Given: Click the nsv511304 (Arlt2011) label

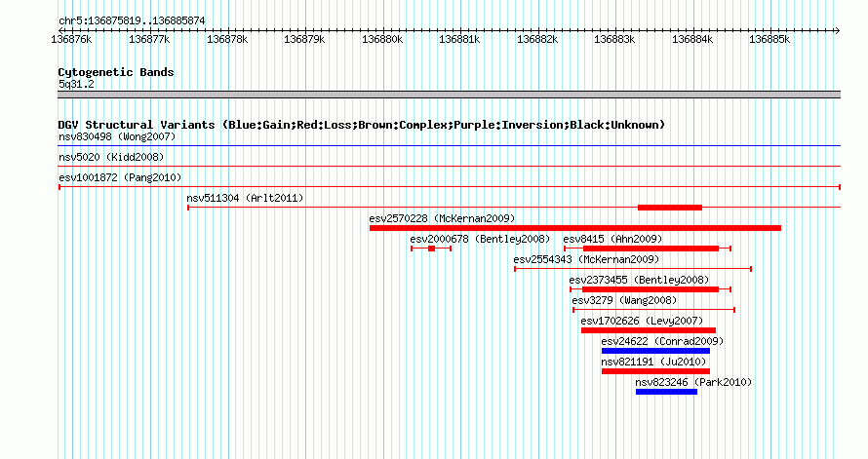Looking at the screenshot, I should (245, 198).
